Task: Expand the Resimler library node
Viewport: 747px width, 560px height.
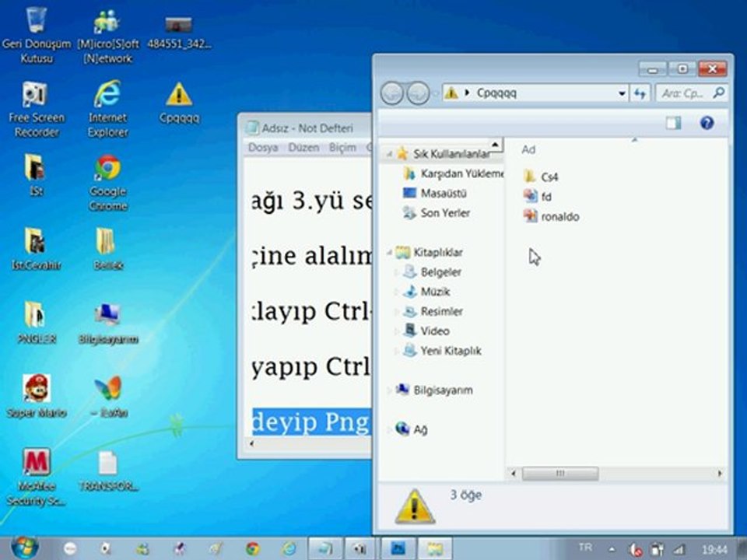Action: [396, 312]
